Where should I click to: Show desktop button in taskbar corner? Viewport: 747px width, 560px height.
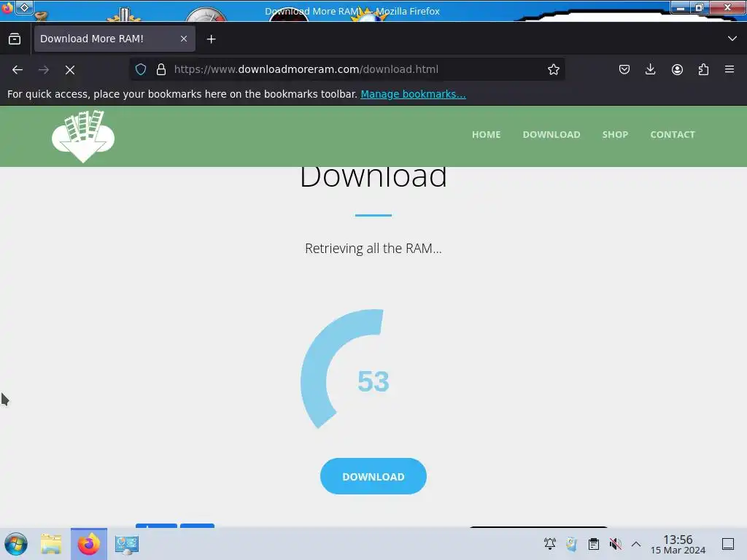coord(728,543)
